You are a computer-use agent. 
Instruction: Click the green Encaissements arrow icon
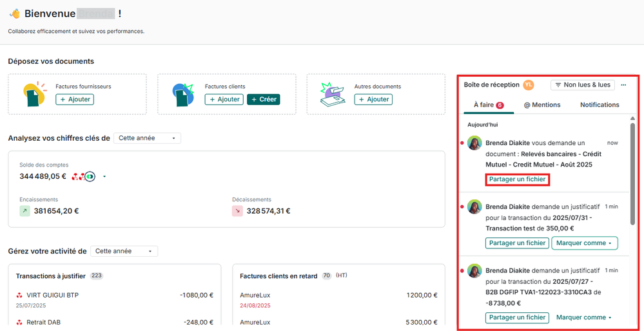[x=24, y=211]
